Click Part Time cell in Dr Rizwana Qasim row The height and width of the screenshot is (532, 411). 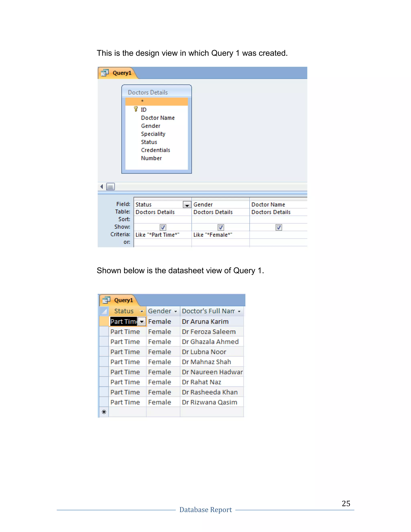[127, 402]
